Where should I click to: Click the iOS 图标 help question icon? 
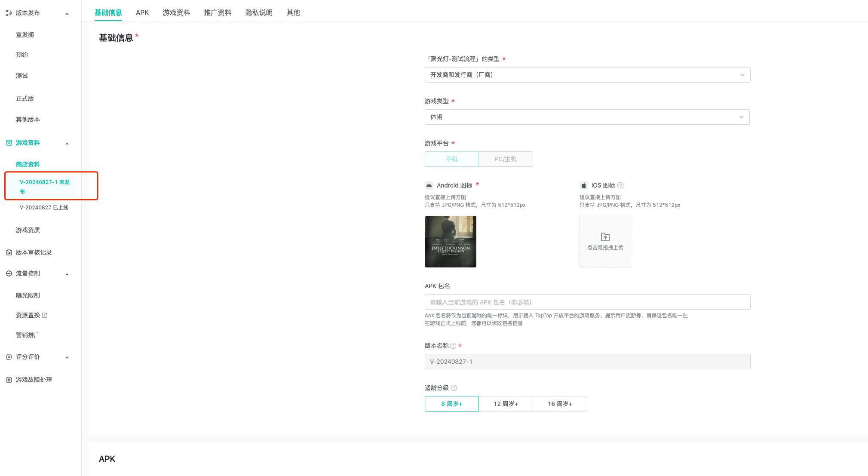pos(620,185)
